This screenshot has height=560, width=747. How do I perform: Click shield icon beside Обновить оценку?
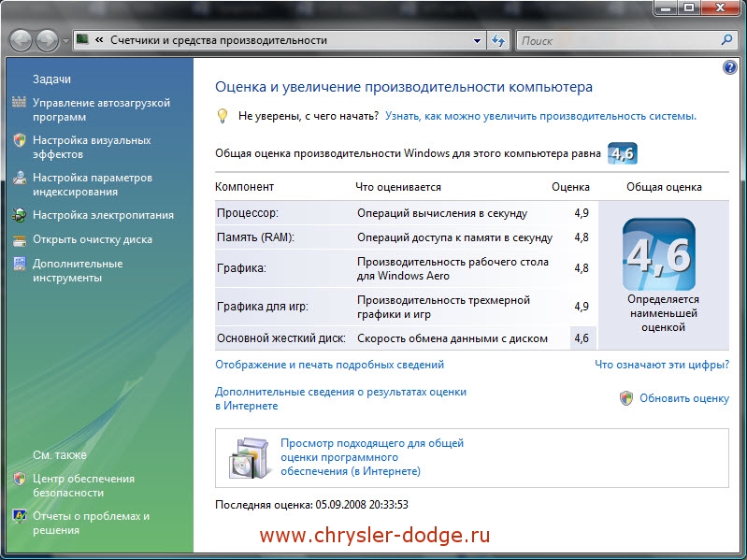(626, 398)
